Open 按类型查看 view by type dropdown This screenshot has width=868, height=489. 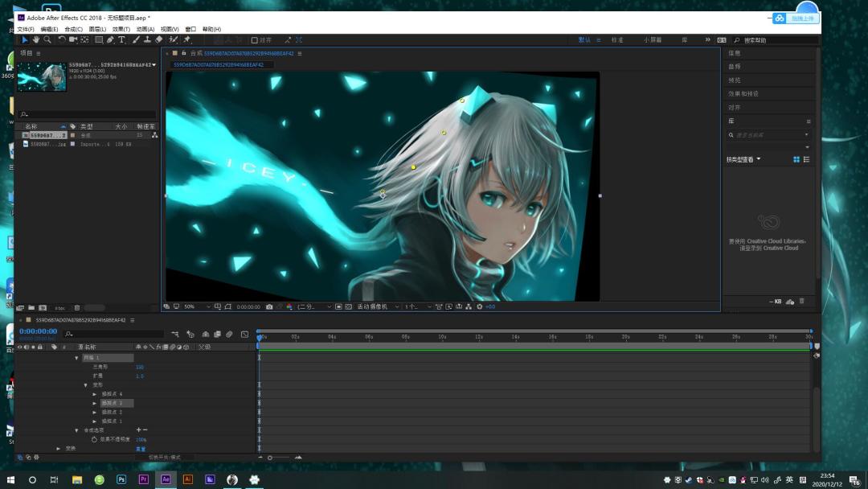click(743, 159)
